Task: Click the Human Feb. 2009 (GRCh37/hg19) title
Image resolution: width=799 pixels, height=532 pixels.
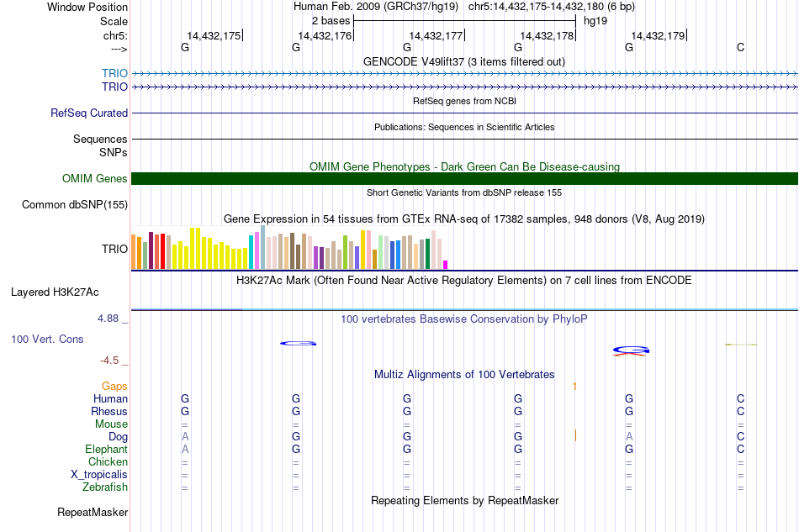Action: pos(376,7)
